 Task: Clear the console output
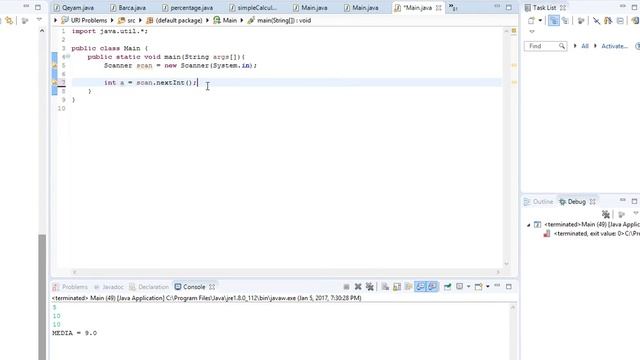coord(385,287)
